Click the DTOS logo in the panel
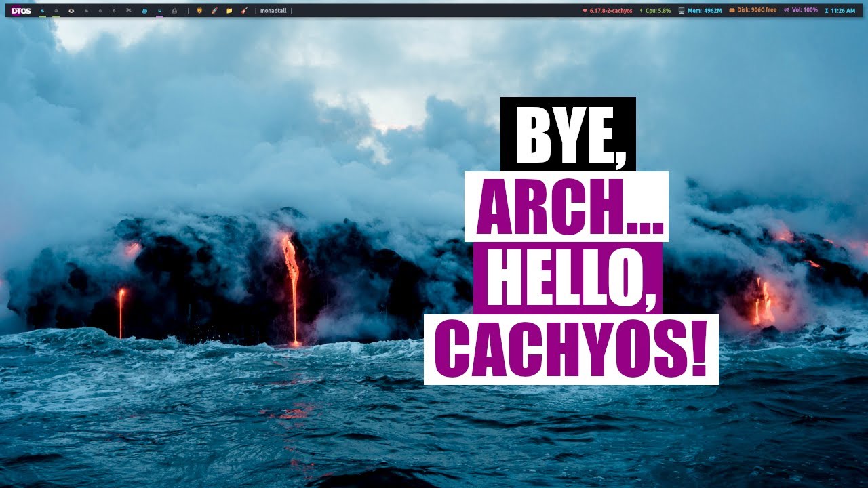The width and height of the screenshot is (868, 488). click(21, 11)
